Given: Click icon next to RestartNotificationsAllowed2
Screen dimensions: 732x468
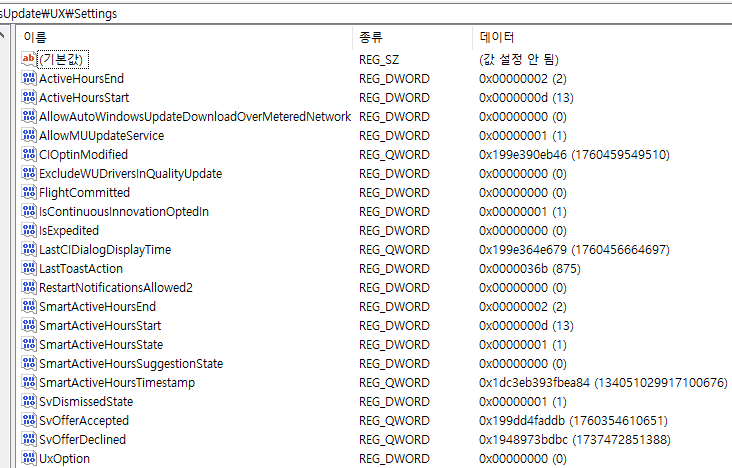Looking at the screenshot, I should click(x=28, y=287).
